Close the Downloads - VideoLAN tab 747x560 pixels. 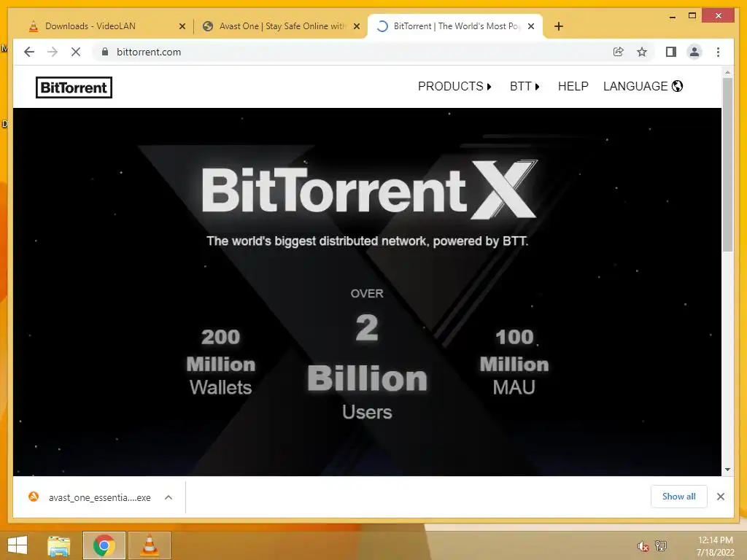click(x=182, y=26)
